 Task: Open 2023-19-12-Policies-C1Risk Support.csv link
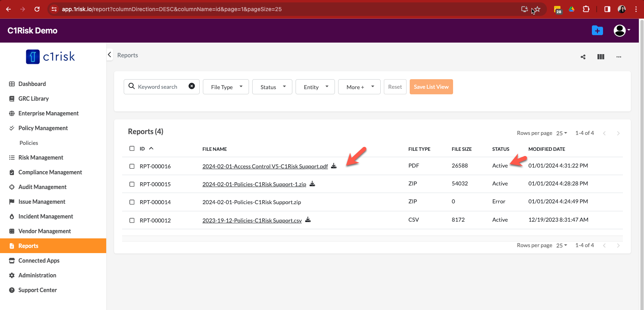click(x=252, y=220)
